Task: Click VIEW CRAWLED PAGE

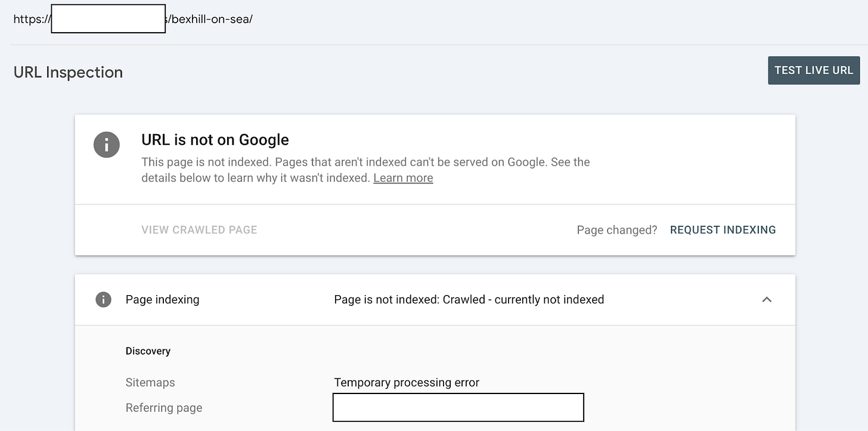Action: click(x=199, y=230)
